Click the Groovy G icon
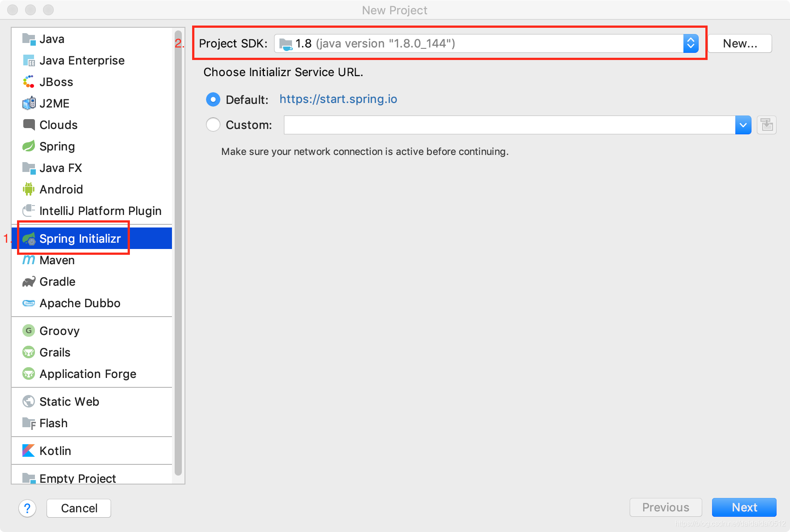Image resolution: width=790 pixels, height=532 pixels. coord(29,330)
